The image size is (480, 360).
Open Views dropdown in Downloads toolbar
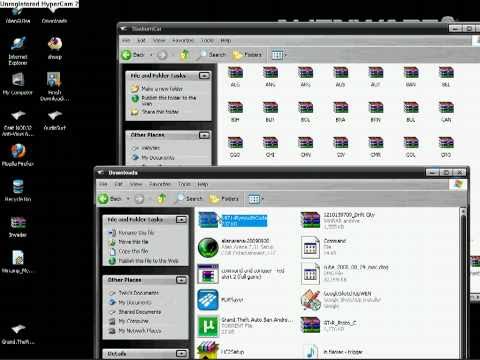(x=256, y=199)
